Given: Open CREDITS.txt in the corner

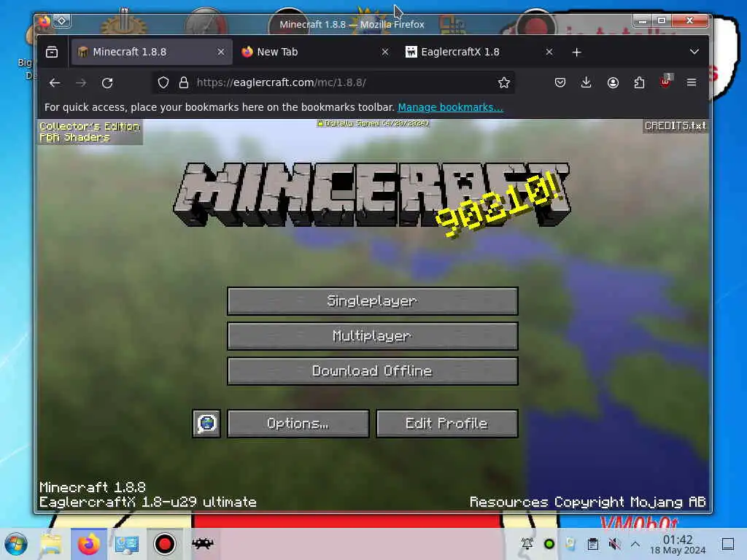Looking at the screenshot, I should tap(675, 125).
